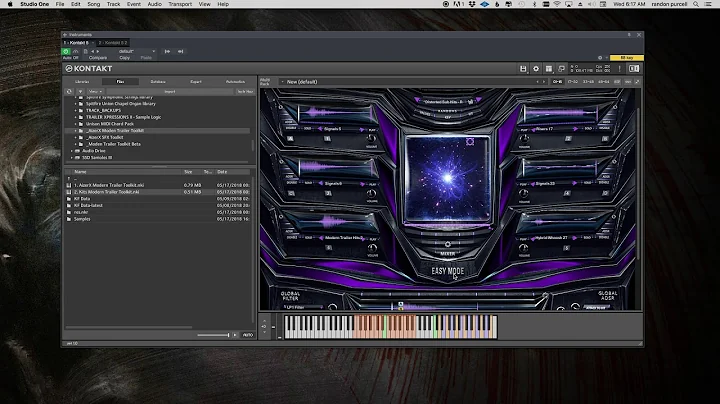720x404 pixels.
Task: Click the next multi arrow in rack header
Action: click(x=544, y=82)
